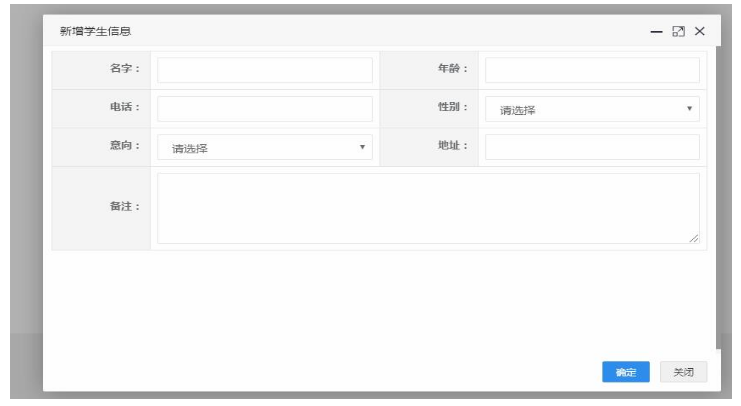Viewport: 741px width, 406px height.
Task: Focus the 电话 text box
Action: tap(265, 109)
